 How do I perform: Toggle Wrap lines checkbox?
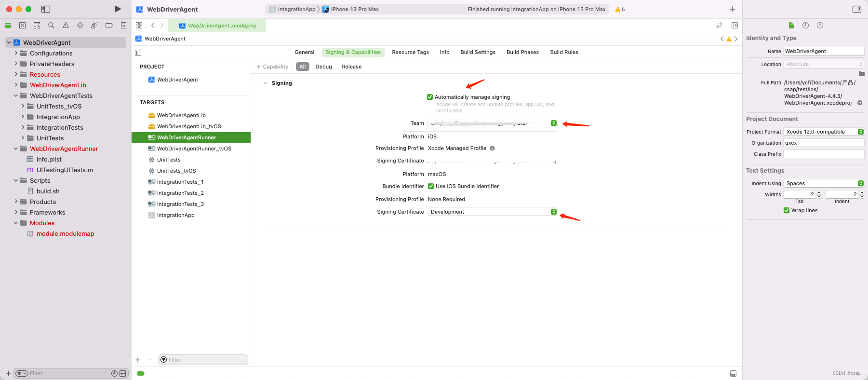(787, 210)
